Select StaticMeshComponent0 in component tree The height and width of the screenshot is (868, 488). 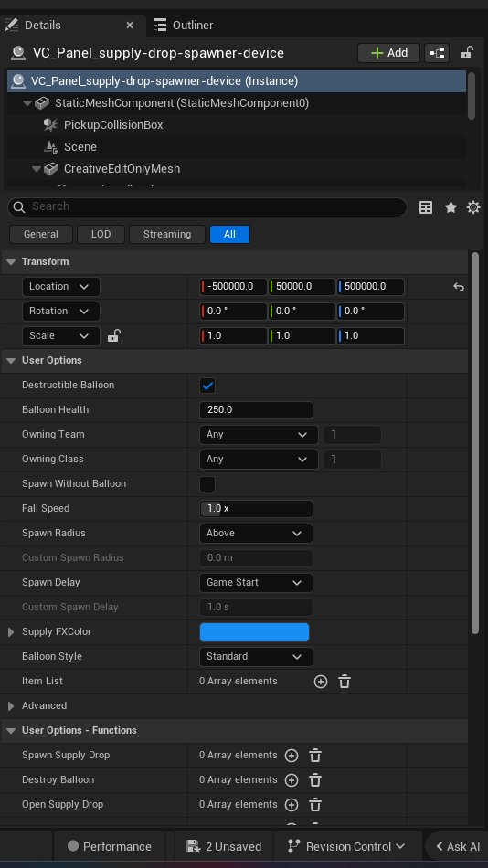pos(237,103)
